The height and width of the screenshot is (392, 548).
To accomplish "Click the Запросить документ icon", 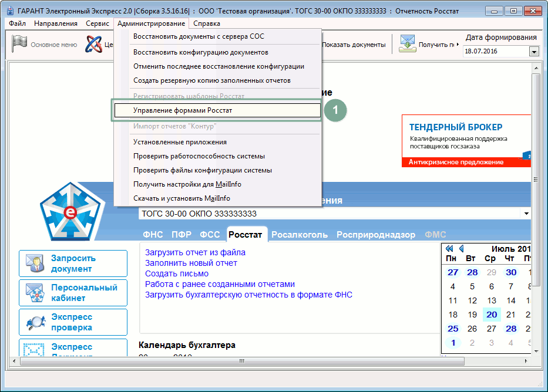I will (x=35, y=263).
